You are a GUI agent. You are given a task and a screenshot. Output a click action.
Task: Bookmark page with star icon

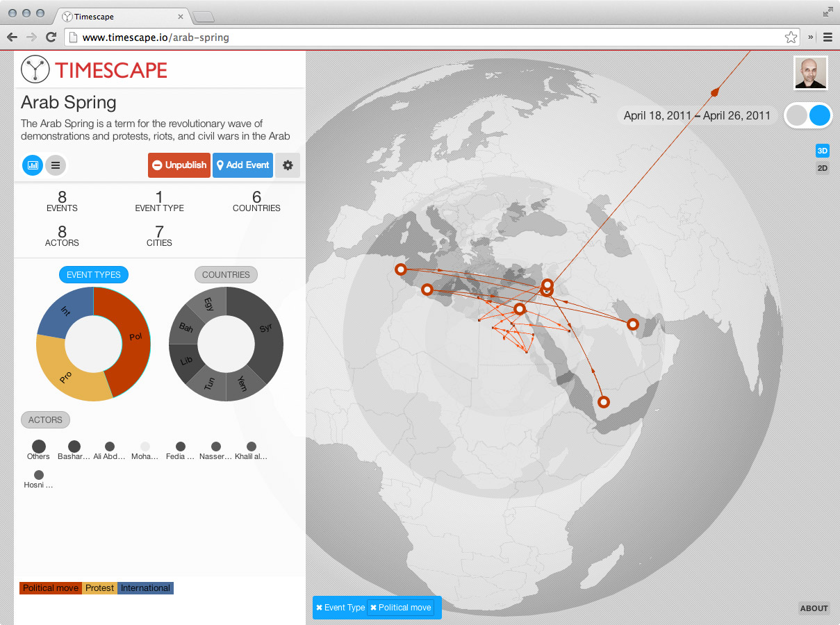791,37
